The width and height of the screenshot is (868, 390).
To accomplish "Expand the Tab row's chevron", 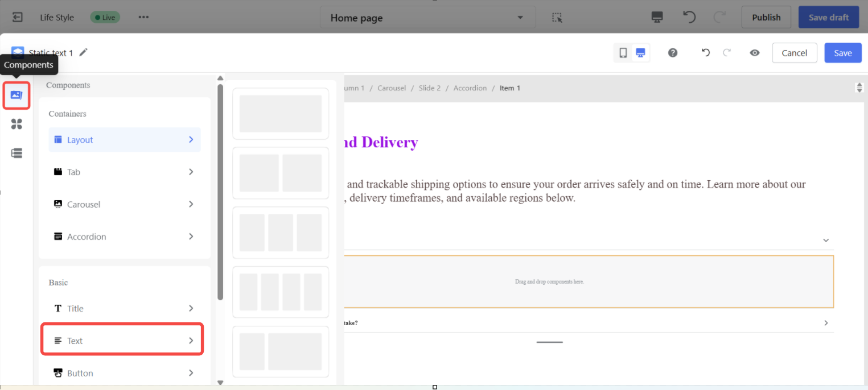I will pyautogui.click(x=191, y=172).
